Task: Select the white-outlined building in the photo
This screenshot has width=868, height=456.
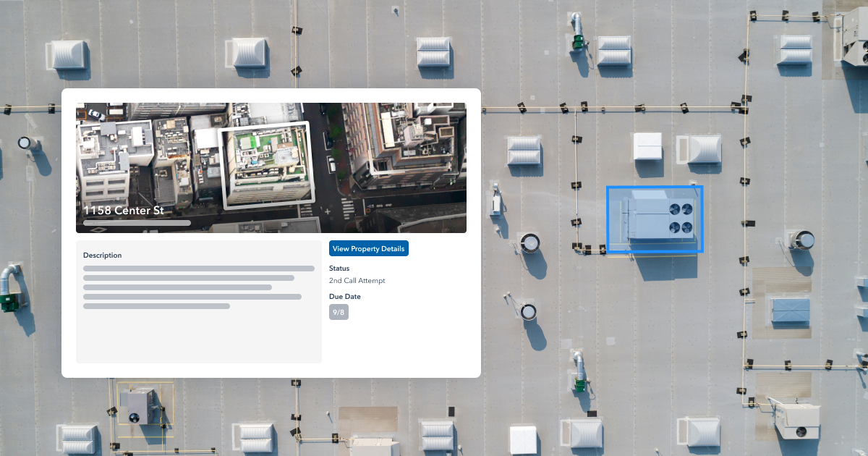Action: click(x=268, y=165)
